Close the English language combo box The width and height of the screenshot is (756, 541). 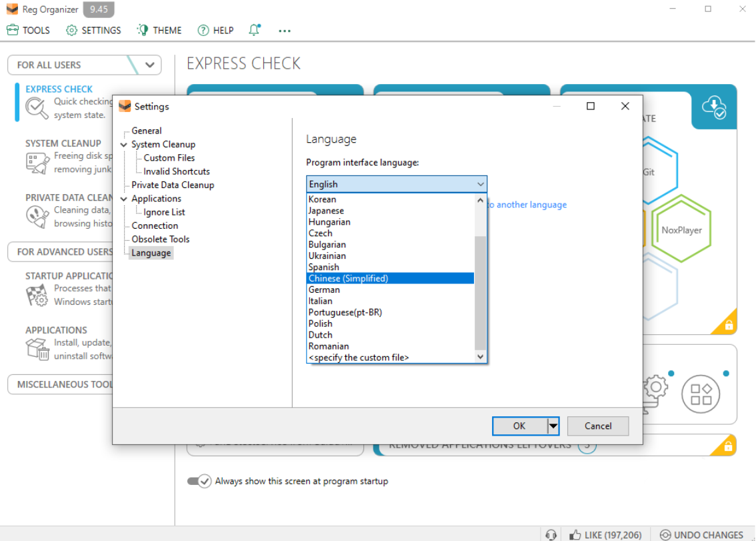tap(480, 184)
